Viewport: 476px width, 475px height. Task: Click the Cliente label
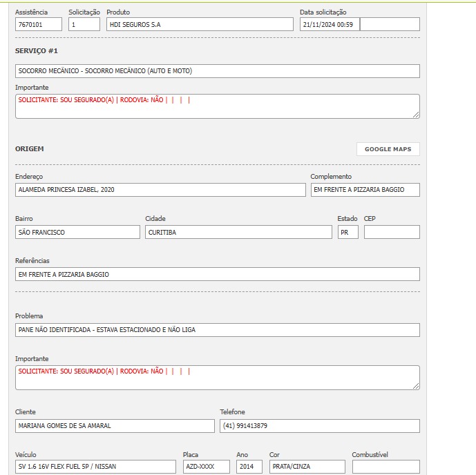(25, 411)
